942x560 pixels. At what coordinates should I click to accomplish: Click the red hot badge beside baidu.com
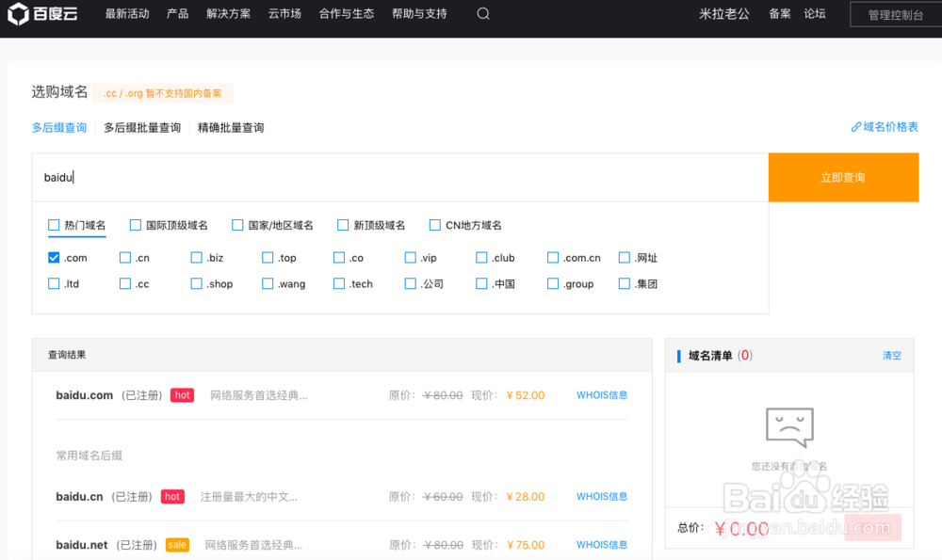tap(181, 394)
